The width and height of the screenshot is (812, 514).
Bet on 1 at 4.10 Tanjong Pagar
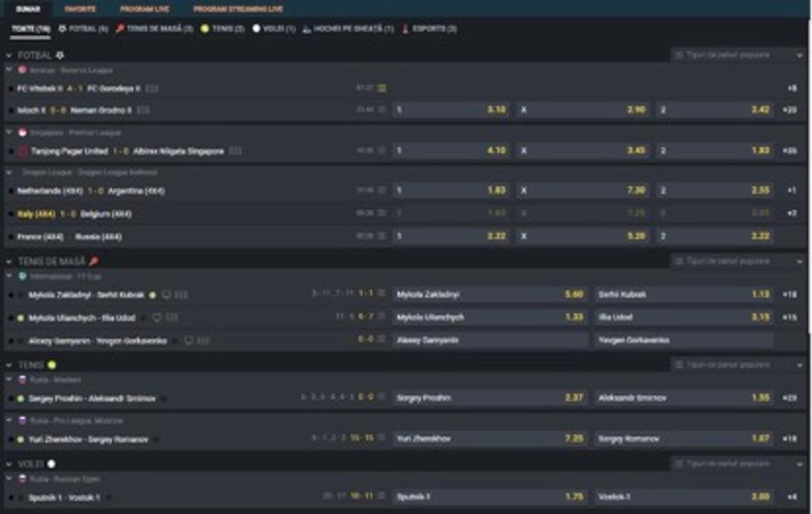(x=451, y=151)
